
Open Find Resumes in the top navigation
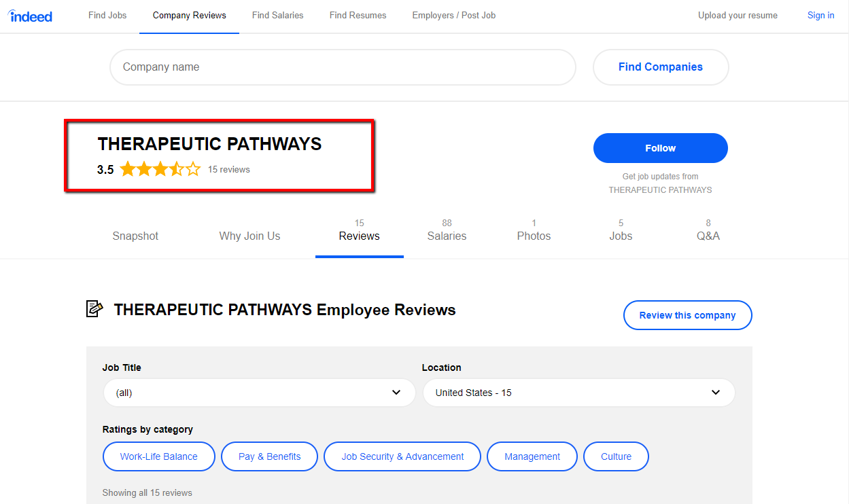coord(358,15)
